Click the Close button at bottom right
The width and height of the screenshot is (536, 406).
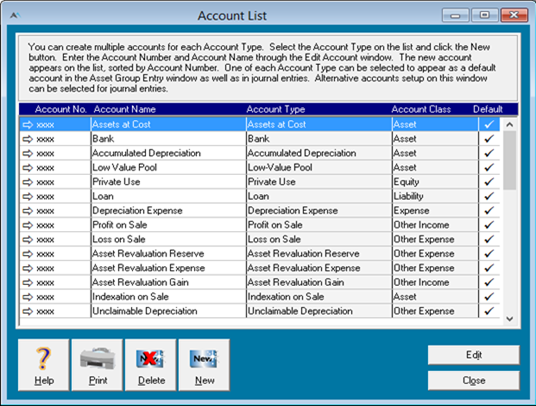coord(474,380)
